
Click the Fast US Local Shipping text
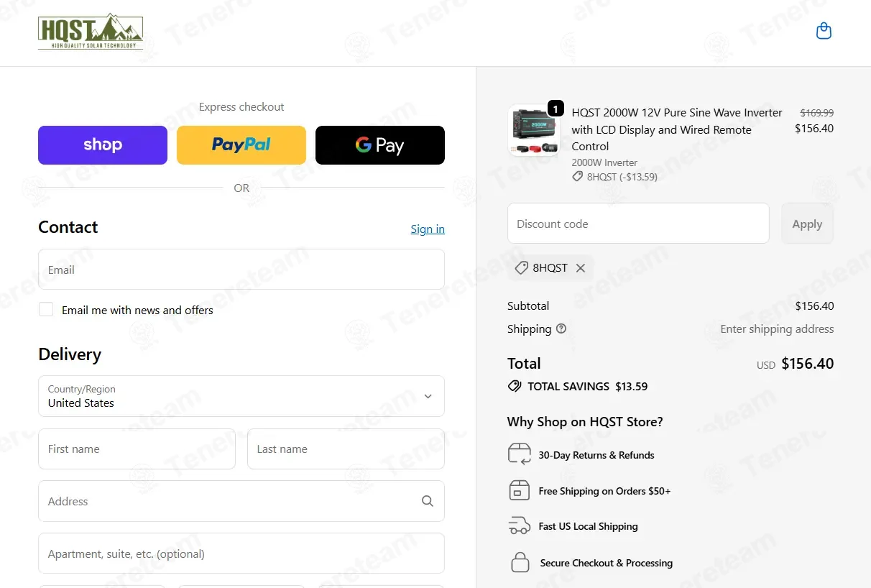tap(588, 526)
